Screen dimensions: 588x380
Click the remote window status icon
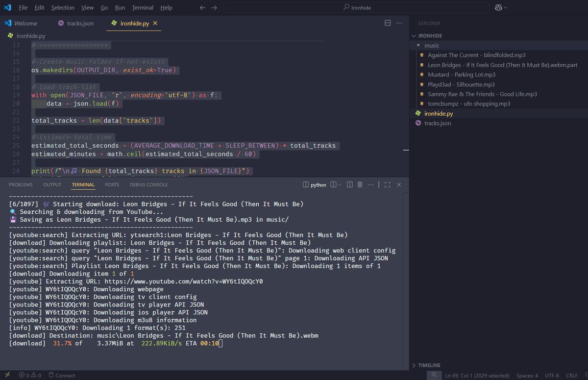point(7,375)
